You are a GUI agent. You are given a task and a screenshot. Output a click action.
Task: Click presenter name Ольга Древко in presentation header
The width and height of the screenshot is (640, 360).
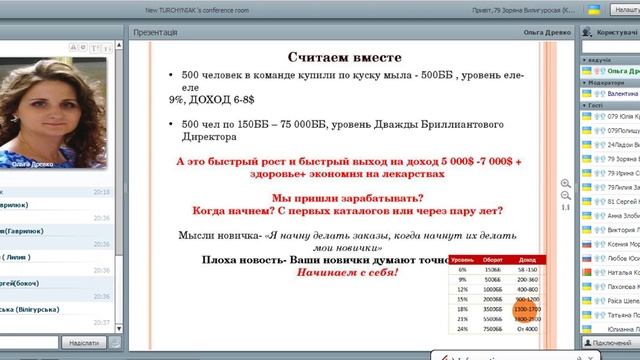click(547, 32)
